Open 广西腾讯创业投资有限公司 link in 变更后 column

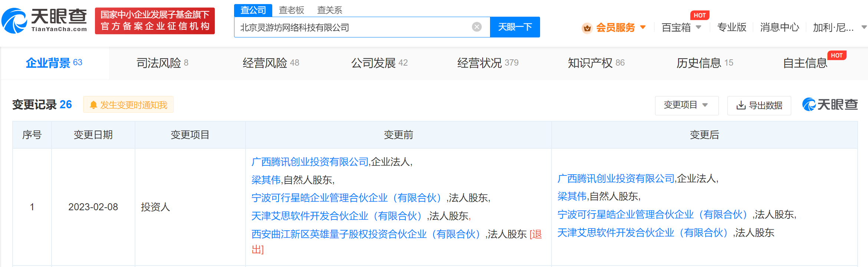click(616, 178)
